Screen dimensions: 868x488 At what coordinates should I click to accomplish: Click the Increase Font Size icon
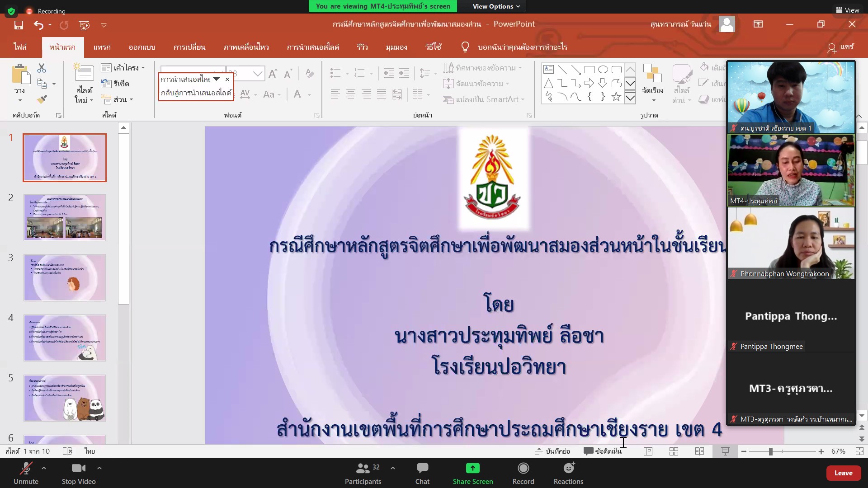point(273,74)
